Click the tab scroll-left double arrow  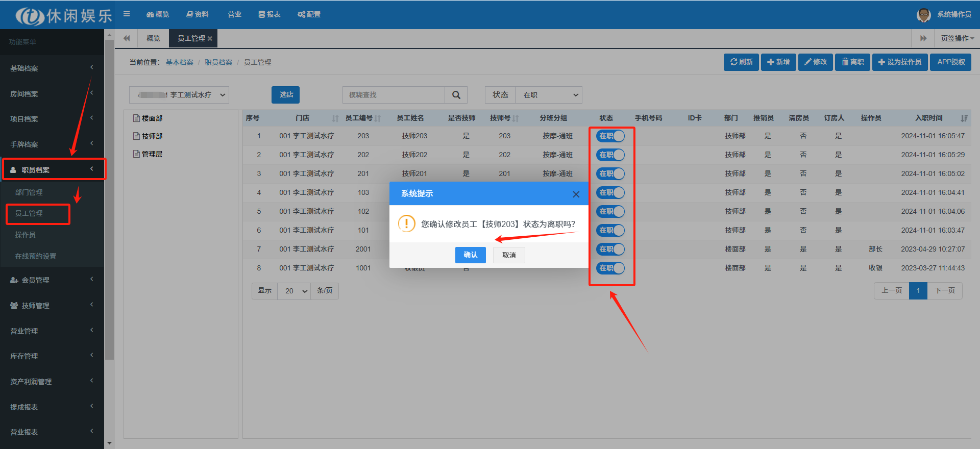pyautogui.click(x=127, y=38)
